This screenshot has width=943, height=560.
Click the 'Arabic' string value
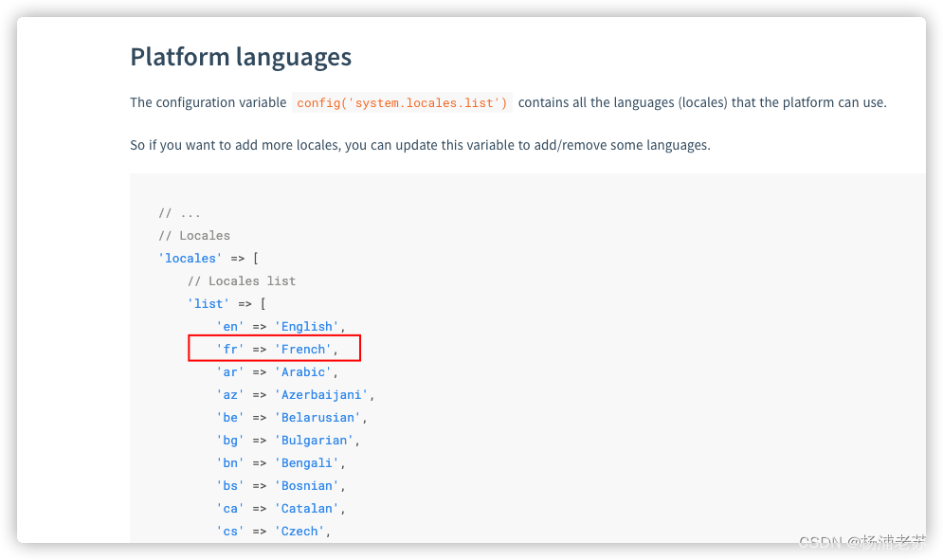point(302,372)
